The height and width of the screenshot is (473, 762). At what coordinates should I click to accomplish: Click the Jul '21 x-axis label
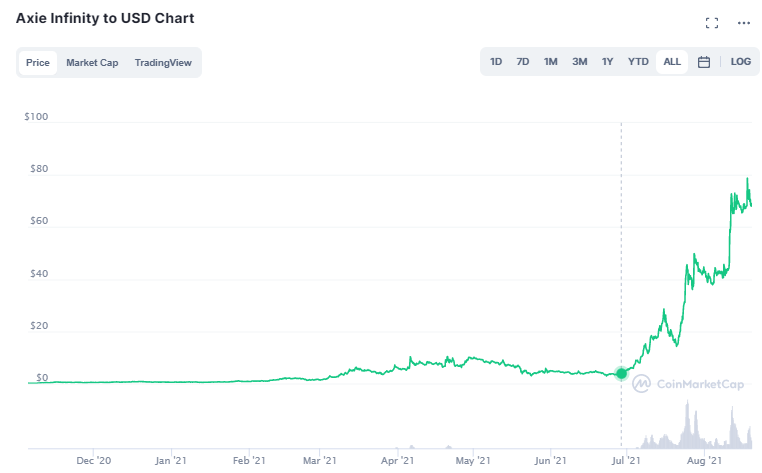tap(626, 460)
